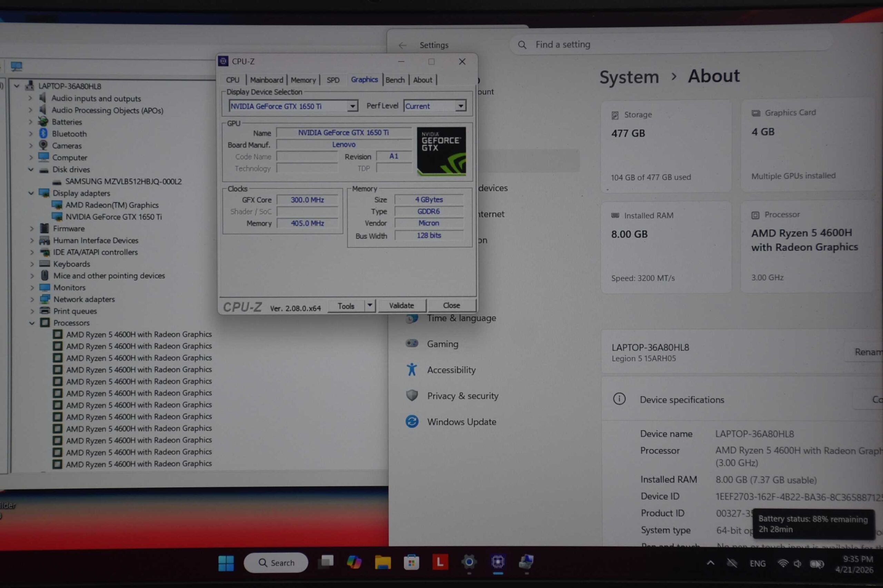Viewport: 883px width, 588px height.
Task: Click the Settings gear in the taskbar
Action: (469, 562)
